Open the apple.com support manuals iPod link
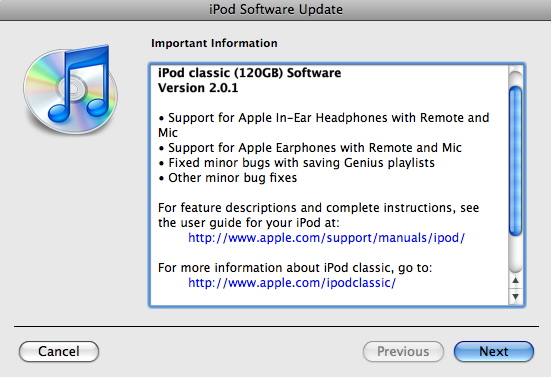 click(x=326, y=238)
